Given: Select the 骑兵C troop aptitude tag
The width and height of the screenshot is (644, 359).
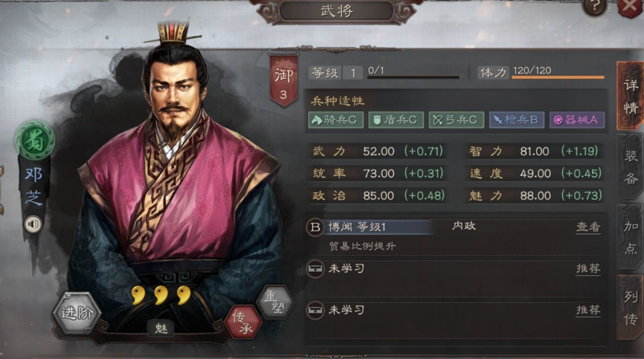Looking at the screenshot, I should (x=336, y=120).
